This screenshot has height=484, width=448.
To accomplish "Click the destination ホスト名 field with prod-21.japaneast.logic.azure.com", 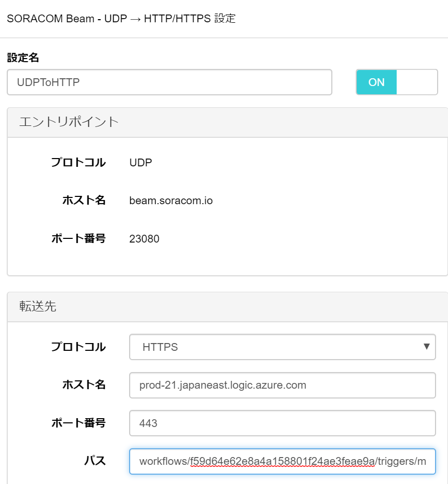I will pyautogui.click(x=282, y=385).
